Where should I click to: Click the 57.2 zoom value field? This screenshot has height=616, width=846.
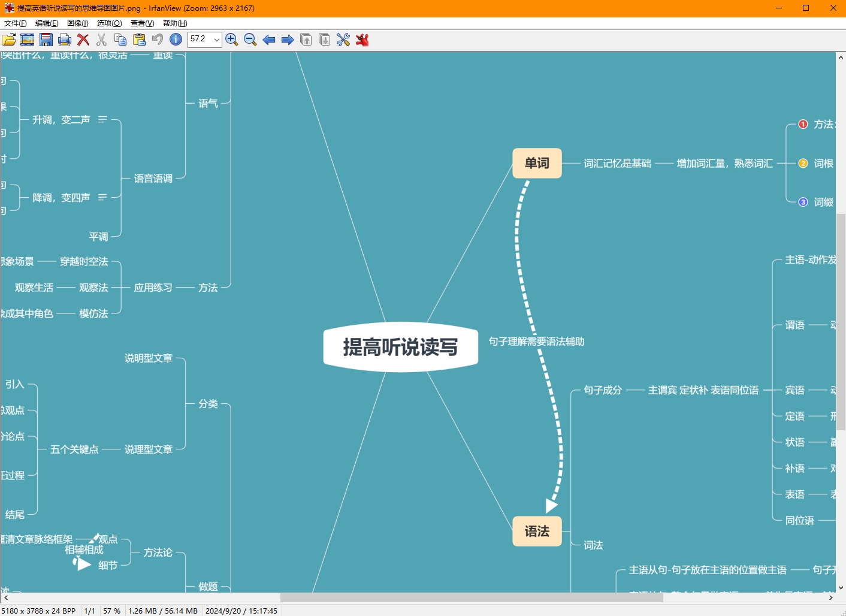[200, 40]
